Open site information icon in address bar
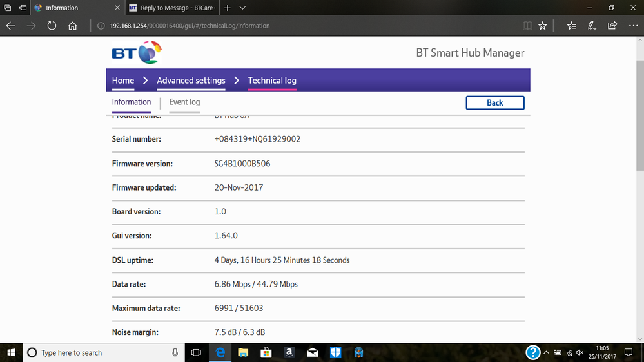The height and width of the screenshot is (362, 644). 101,26
